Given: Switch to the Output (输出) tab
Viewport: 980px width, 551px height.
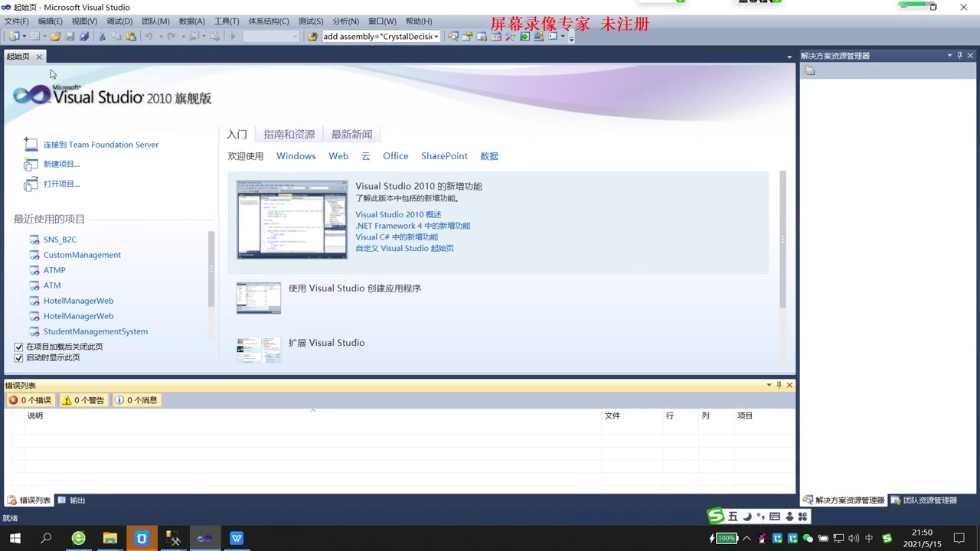Looking at the screenshot, I should 72,500.
